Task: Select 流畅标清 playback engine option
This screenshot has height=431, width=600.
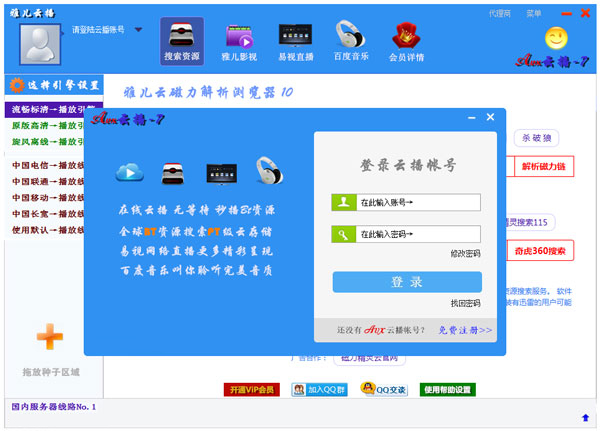Action: click(x=52, y=109)
